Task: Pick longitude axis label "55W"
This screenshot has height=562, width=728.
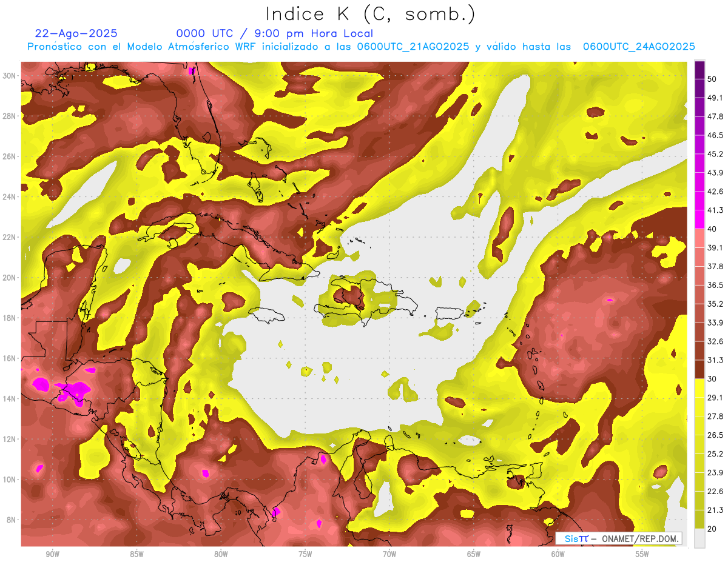Action: [642, 555]
